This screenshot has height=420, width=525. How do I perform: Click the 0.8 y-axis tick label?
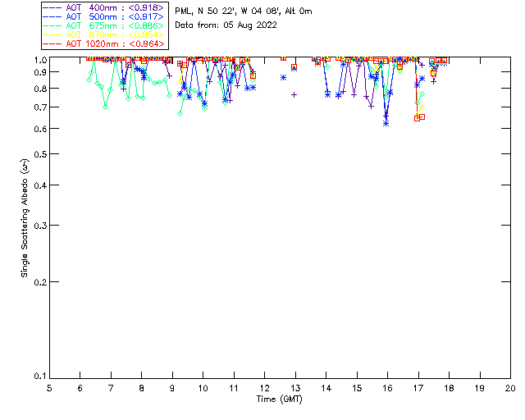click(x=40, y=89)
